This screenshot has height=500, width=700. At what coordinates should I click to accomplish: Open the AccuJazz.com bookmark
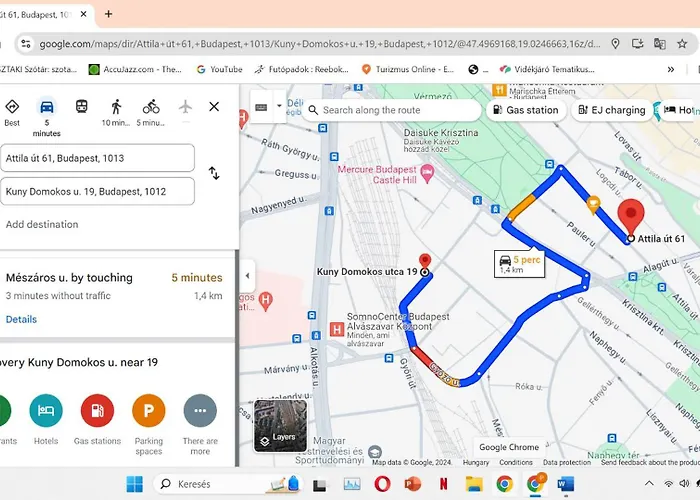point(135,69)
